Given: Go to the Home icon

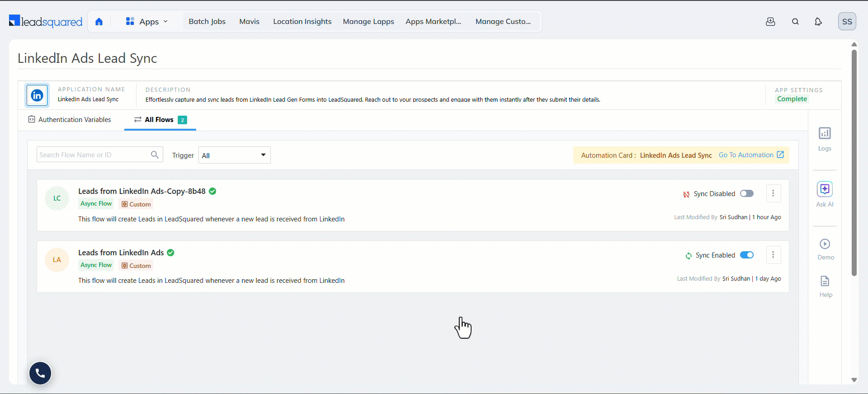Looking at the screenshot, I should [x=99, y=22].
